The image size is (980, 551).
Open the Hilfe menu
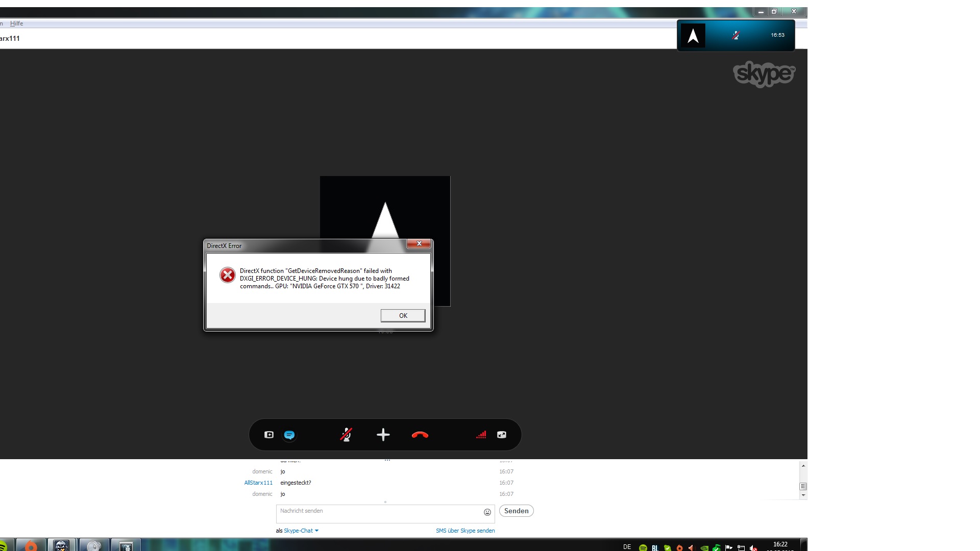(16, 23)
